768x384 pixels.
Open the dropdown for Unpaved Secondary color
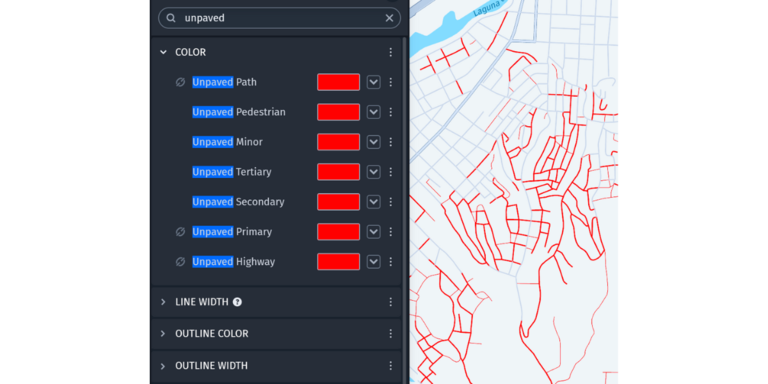[374, 202]
